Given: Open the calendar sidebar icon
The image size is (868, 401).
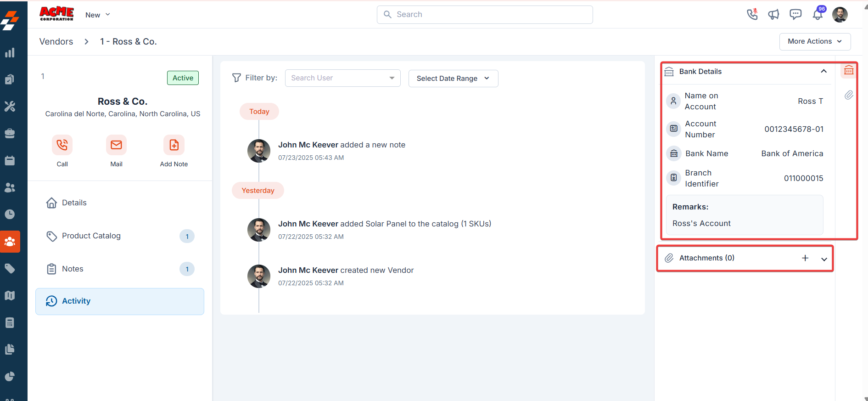Looking at the screenshot, I should (10, 160).
